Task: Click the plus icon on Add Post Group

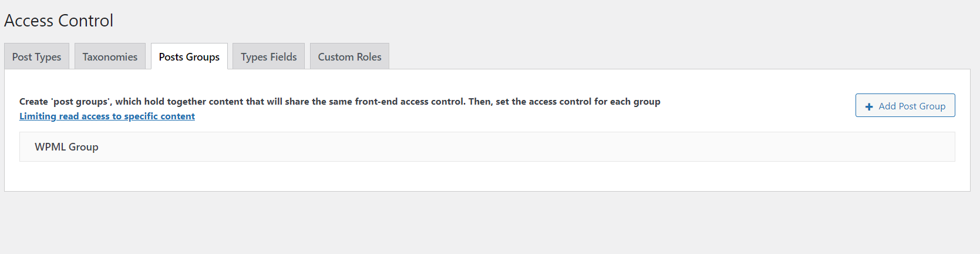Action: click(x=869, y=106)
